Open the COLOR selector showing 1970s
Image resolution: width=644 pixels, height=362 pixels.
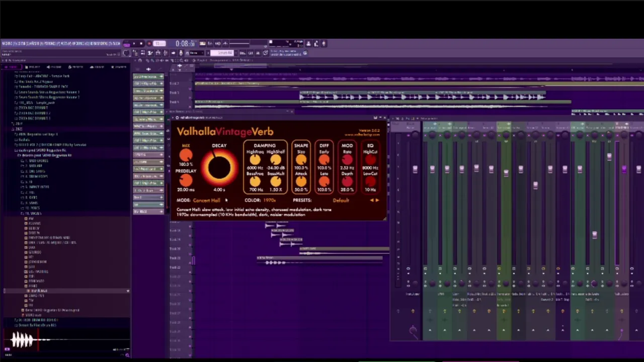[269, 200]
